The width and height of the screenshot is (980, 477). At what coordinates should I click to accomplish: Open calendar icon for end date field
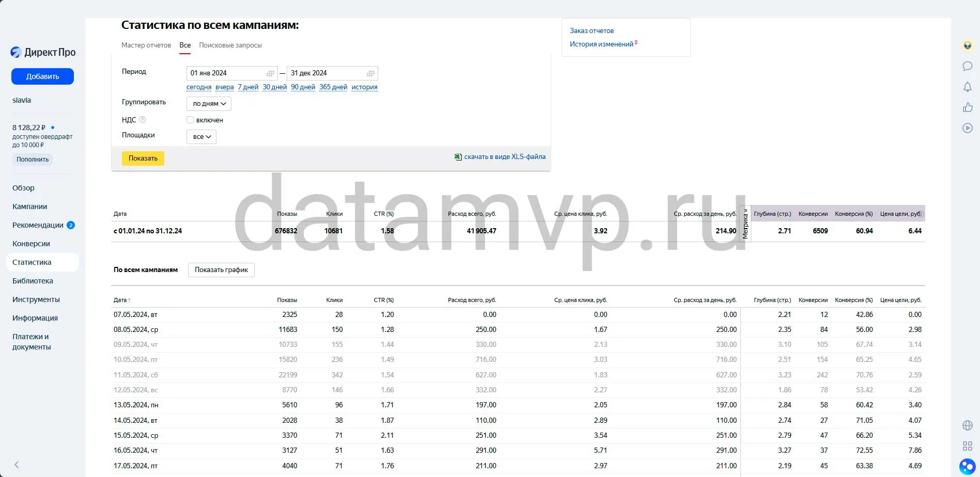pos(370,73)
